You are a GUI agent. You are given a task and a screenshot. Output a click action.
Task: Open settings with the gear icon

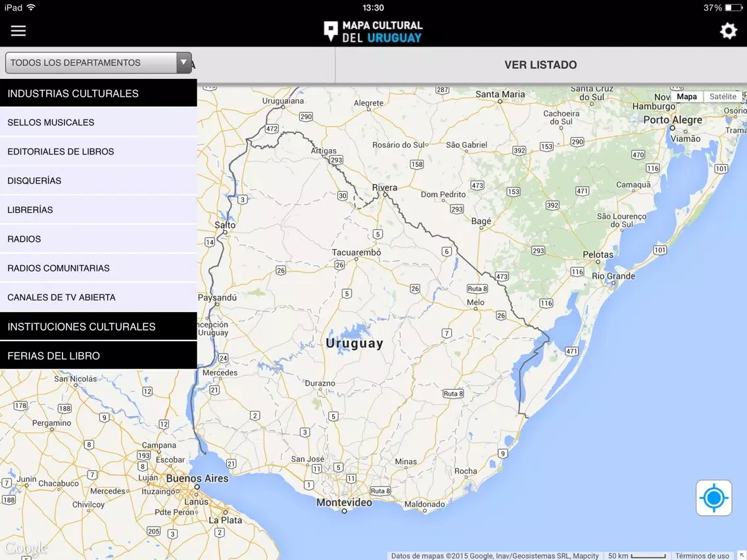pyautogui.click(x=728, y=31)
